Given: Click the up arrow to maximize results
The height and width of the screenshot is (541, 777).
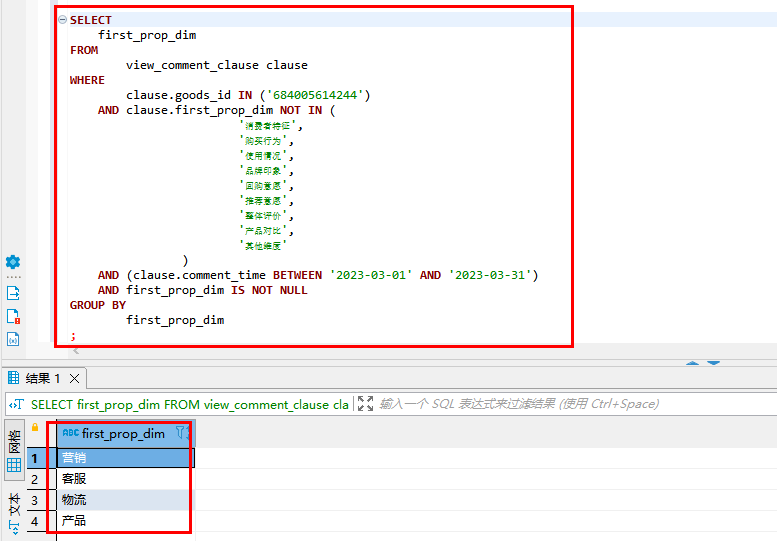Looking at the screenshot, I should tap(692, 363).
